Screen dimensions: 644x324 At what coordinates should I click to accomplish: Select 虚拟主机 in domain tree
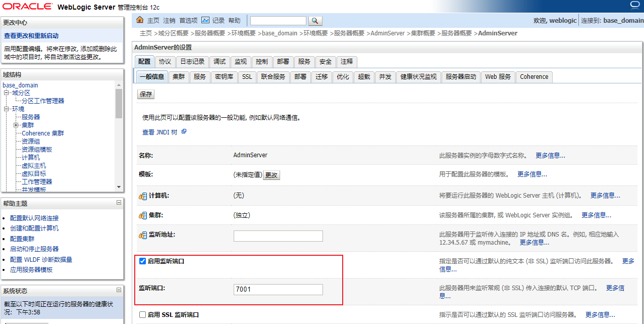pyautogui.click(x=34, y=166)
